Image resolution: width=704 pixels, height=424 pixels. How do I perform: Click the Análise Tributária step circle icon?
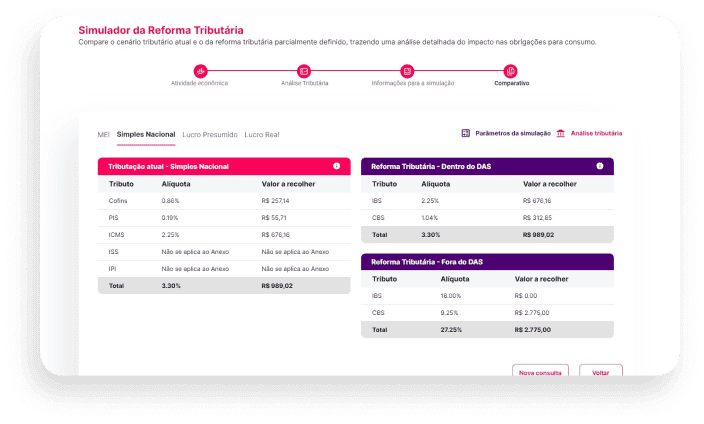click(x=304, y=71)
